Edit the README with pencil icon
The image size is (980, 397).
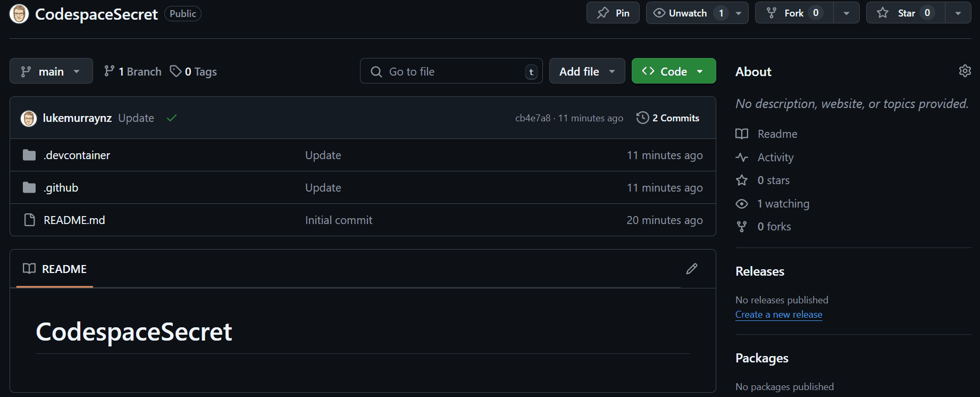[x=691, y=269]
